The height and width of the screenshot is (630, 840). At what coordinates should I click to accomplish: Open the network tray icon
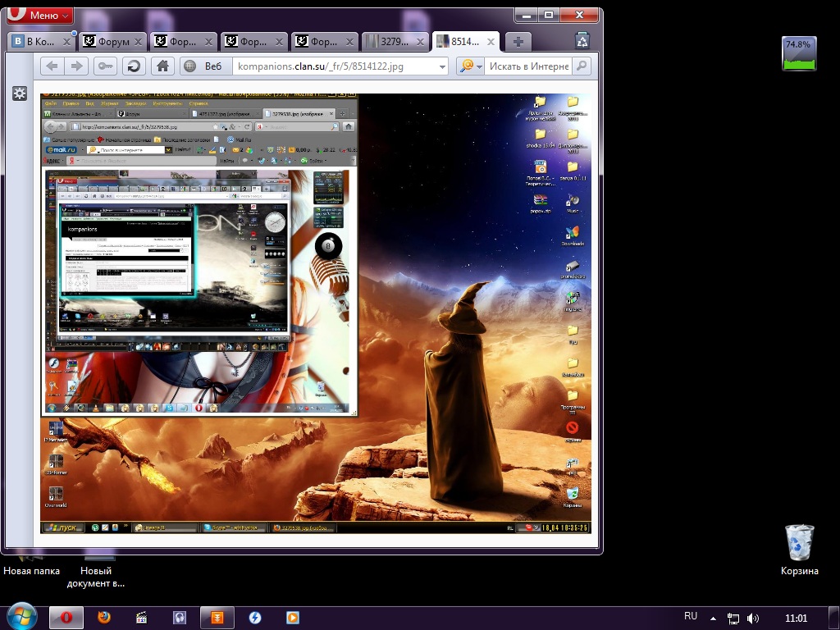pos(733,619)
